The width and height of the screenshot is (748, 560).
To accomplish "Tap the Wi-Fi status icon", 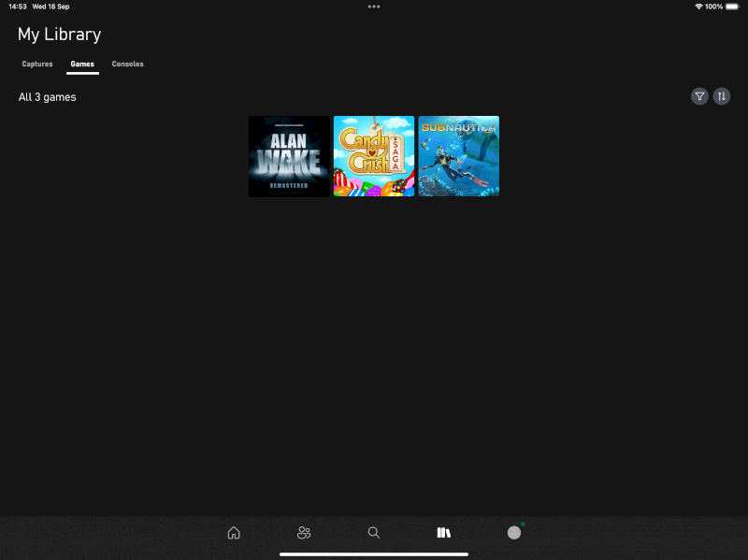I will [698, 7].
